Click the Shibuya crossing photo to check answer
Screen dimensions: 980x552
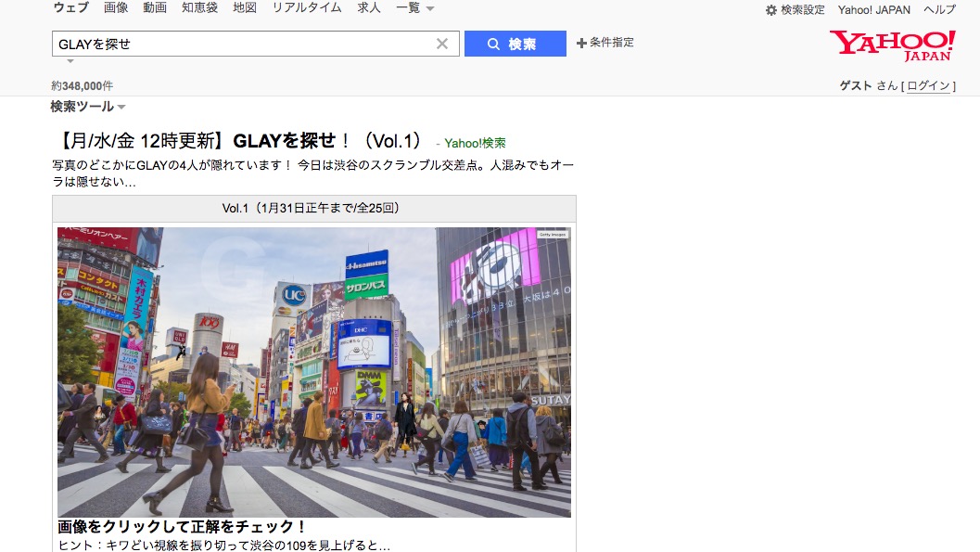click(313, 372)
